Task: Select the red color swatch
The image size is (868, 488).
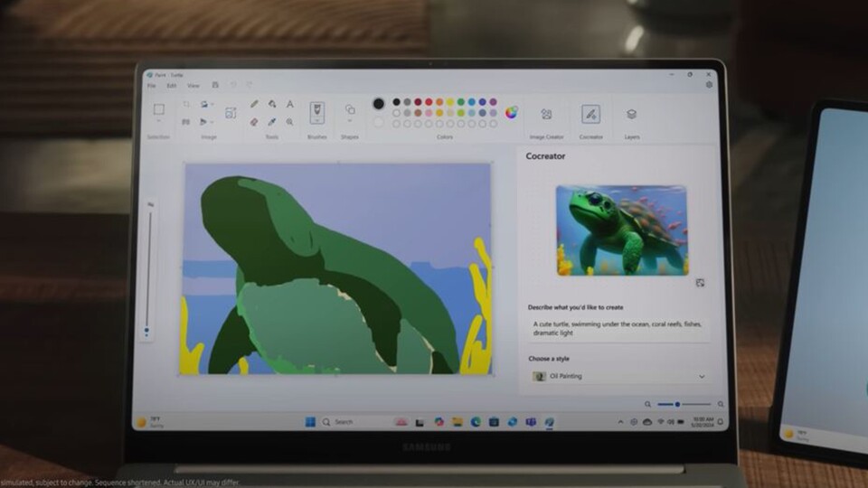Action: pos(418,102)
